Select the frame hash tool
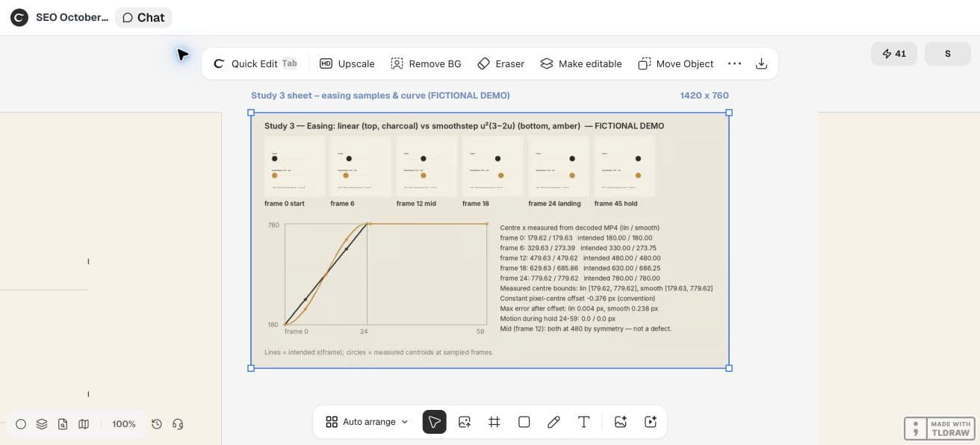The image size is (980, 445). pyautogui.click(x=494, y=422)
